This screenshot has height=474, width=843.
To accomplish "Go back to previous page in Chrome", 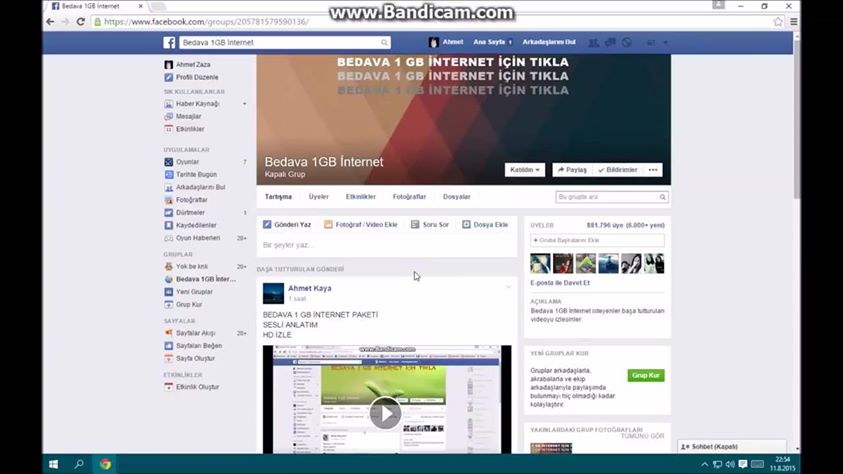I will 50,21.
